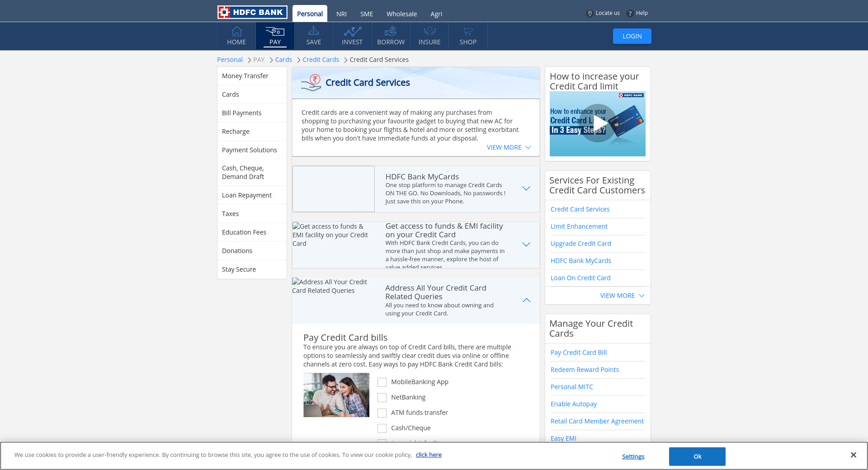
Task: Play the credit card limit video
Action: click(x=598, y=123)
